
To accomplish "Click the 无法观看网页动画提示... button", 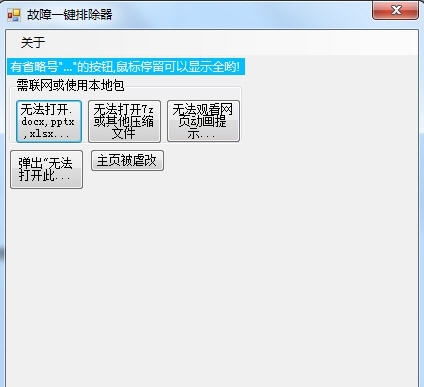I will tap(203, 121).
